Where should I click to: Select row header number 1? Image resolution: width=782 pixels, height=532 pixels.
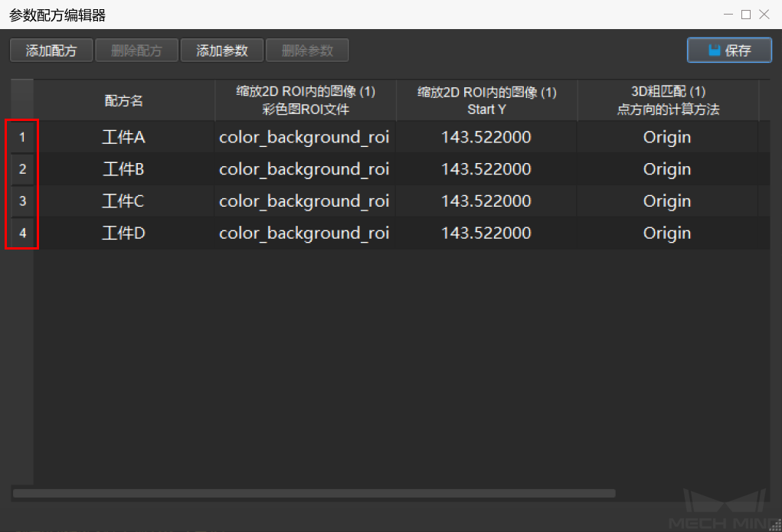(22, 137)
